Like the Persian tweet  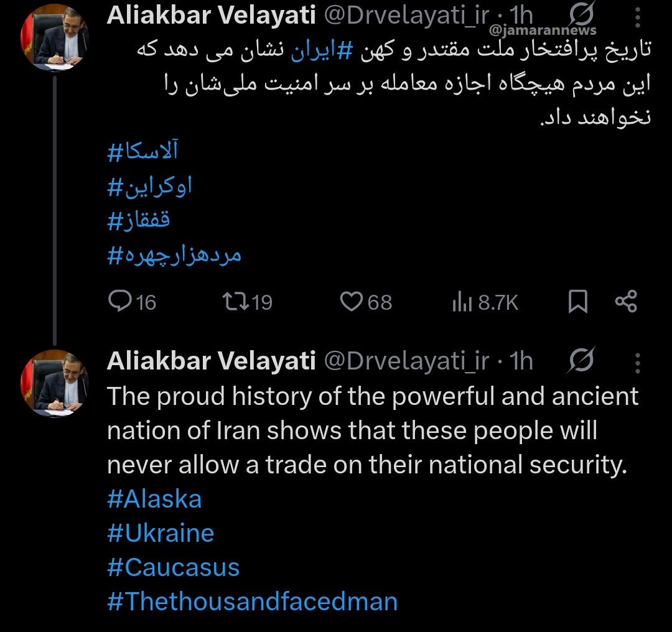[x=352, y=302]
